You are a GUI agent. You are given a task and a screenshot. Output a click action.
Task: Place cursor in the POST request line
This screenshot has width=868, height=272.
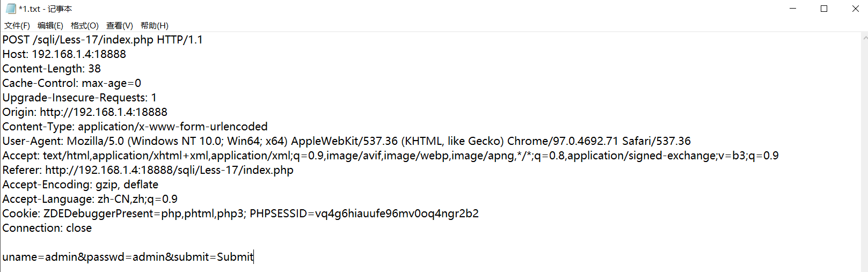click(103, 40)
